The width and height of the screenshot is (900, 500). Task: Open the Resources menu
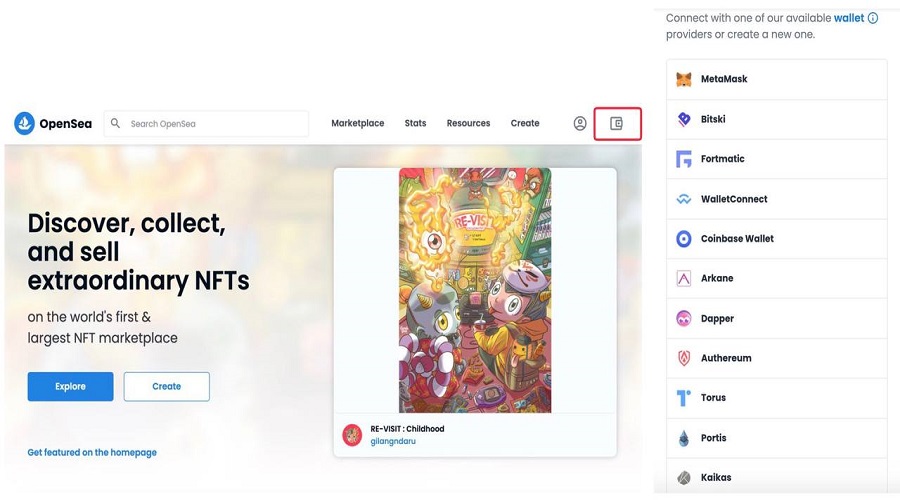click(468, 123)
